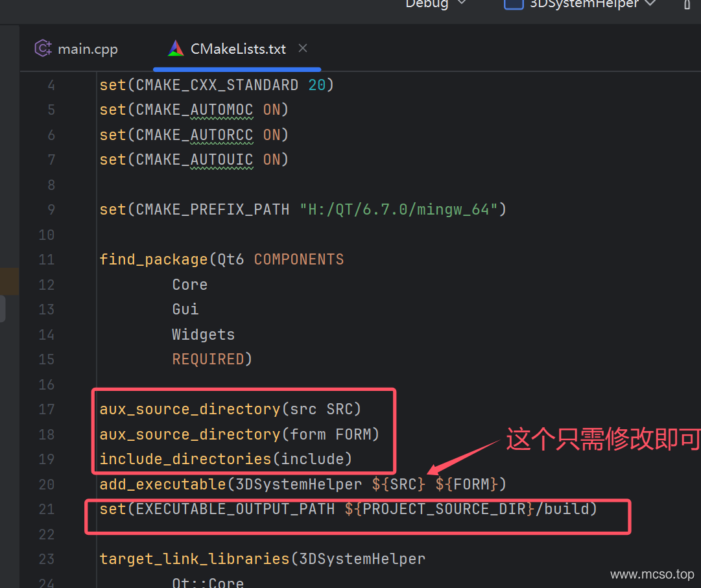Click the "H:/QT/6.7.0/mingw_64" path string
Viewport: 701px width, 588px height.
click(399, 209)
